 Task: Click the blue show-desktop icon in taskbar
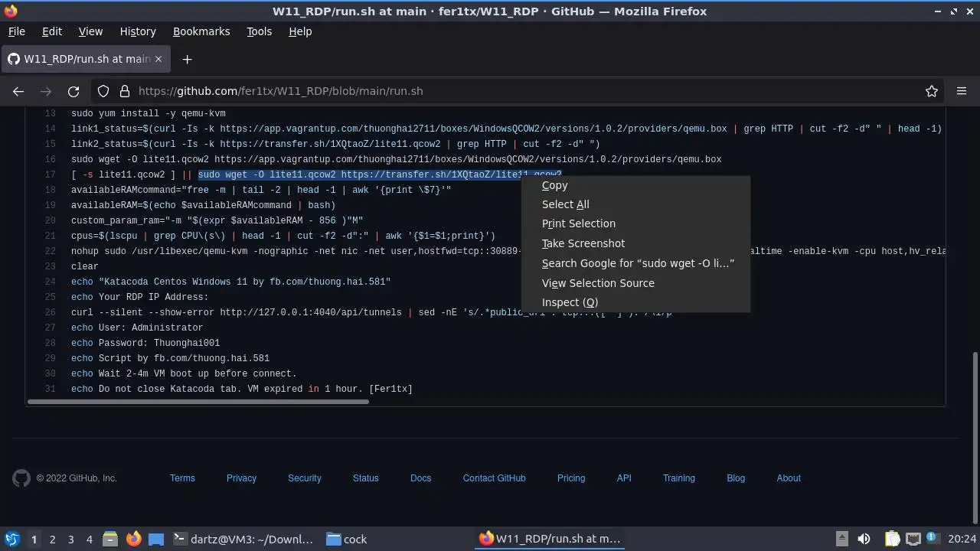tap(156, 539)
